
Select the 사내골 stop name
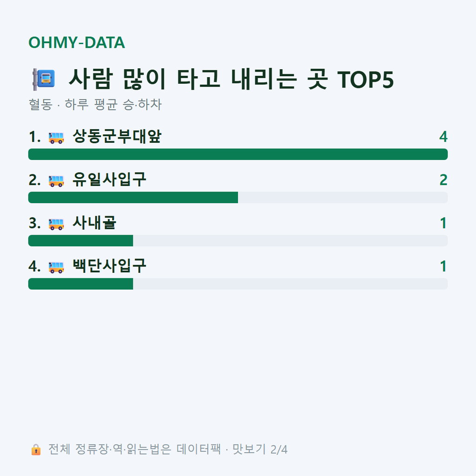[94, 223]
